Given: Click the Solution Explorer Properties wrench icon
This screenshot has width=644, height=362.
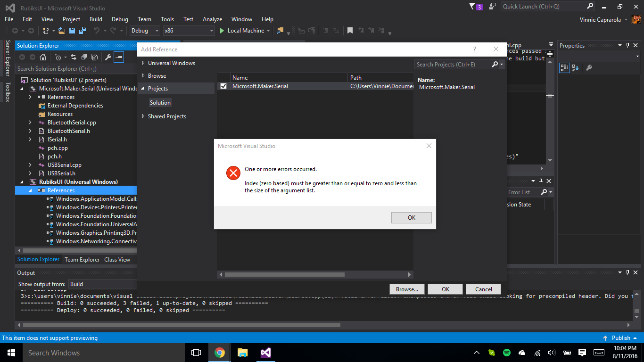Looking at the screenshot, I should pyautogui.click(x=108, y=57).
